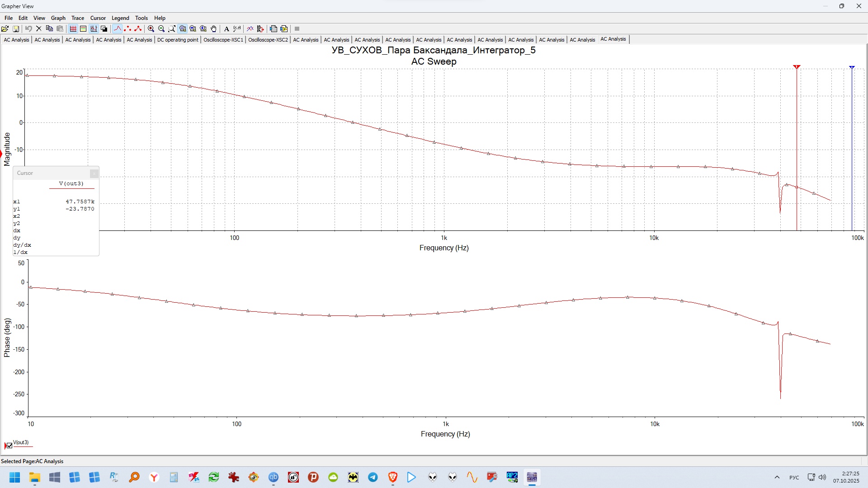Viewport: 868px width, 488px height.
Task: Switch to the DC operating point tab
Action: 178,40
